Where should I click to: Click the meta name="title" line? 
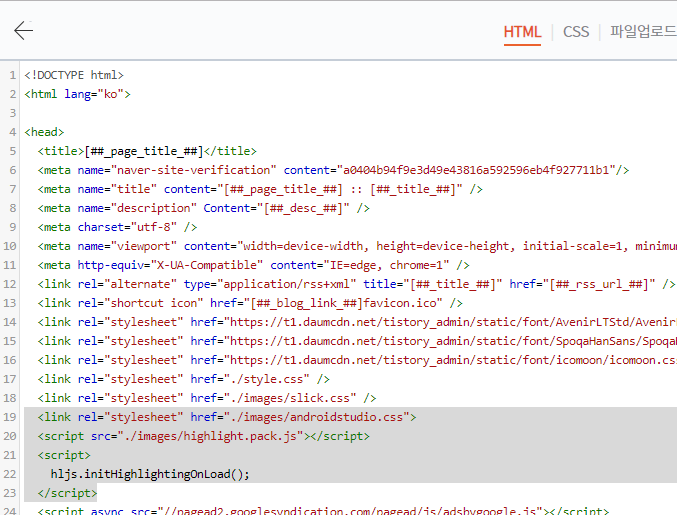260,189
